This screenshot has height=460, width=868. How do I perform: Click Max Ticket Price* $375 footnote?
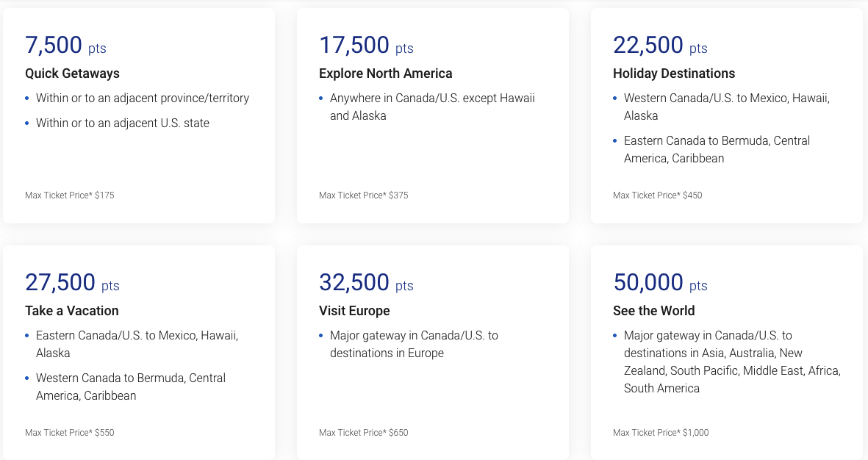coord(364,195)
